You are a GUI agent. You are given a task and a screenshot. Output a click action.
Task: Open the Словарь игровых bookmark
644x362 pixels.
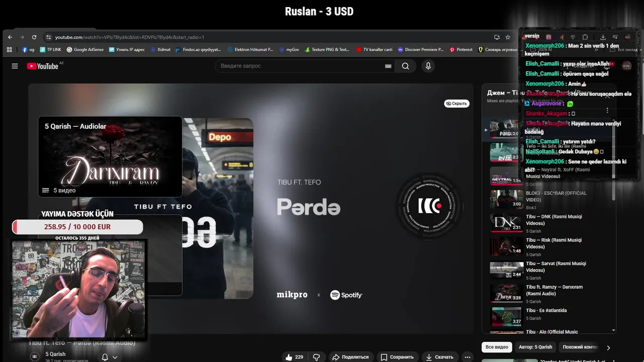pos(498,50)
